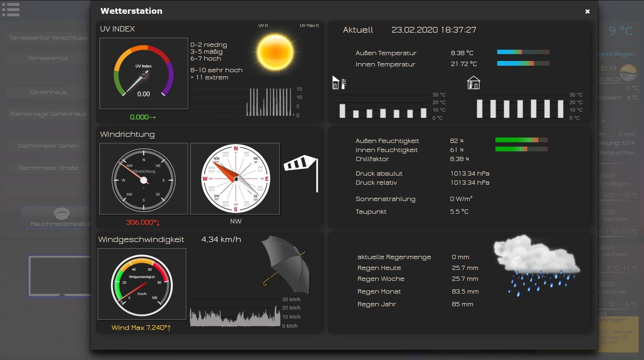This screenshot has width=644, height=360.
Task: Click the windsock icon
Action: pos(301,168)
